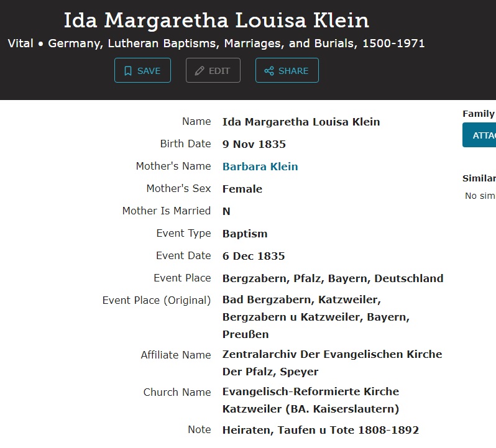496x448 pixels.
Task: Click the birth date 9 Nov 1835
Action: pyautogui.click(x=254, y=144)
